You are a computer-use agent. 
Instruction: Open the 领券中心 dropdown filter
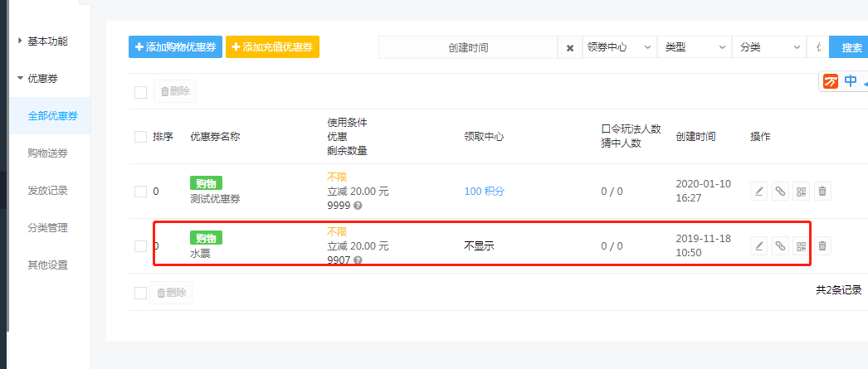coord(619,47)
